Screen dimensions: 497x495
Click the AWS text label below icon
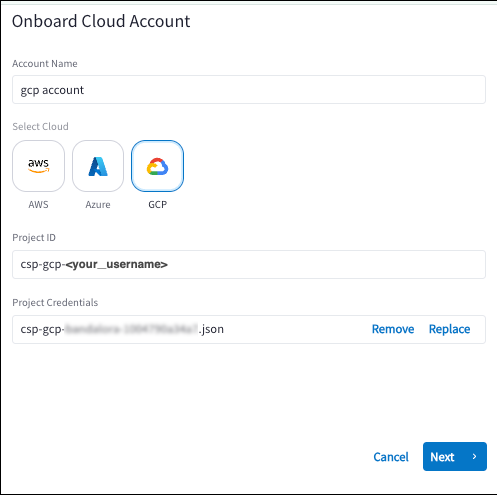(x=38, y=204)
